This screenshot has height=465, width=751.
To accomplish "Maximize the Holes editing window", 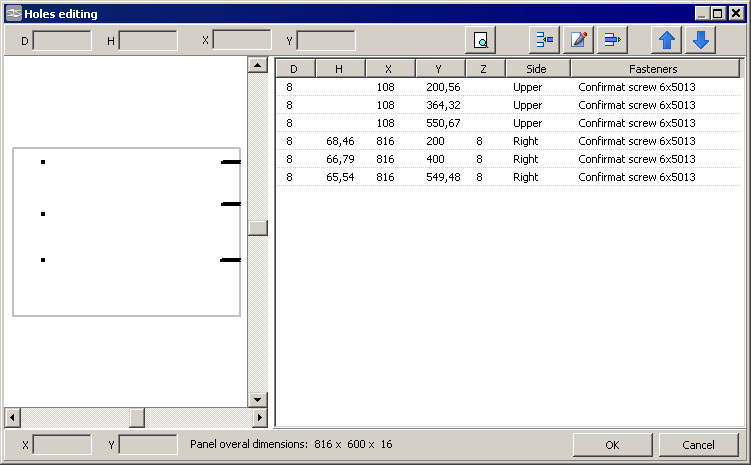I will (x=718, y=13).
